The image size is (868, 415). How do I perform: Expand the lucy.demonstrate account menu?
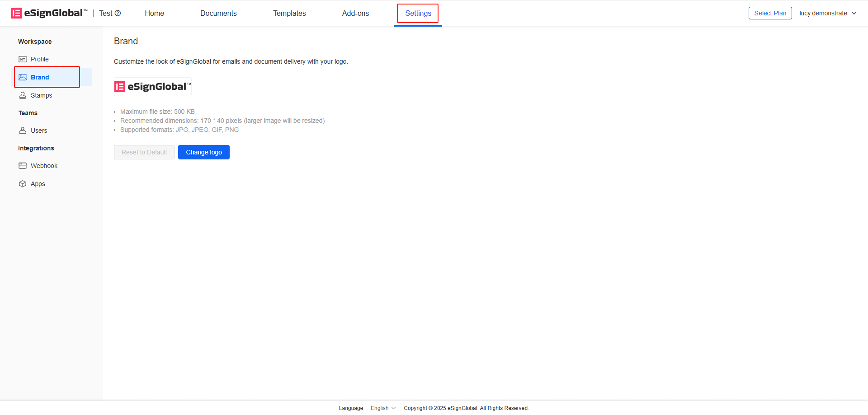tap(828, 13)
